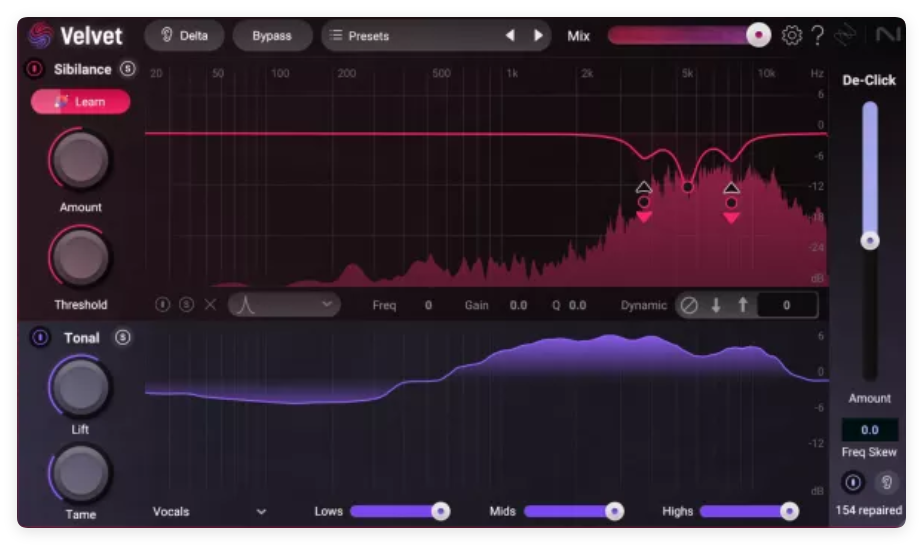Click left band upper threshold triangle
Viewport: 923px width, 545px height.
(x=643, y=187)
